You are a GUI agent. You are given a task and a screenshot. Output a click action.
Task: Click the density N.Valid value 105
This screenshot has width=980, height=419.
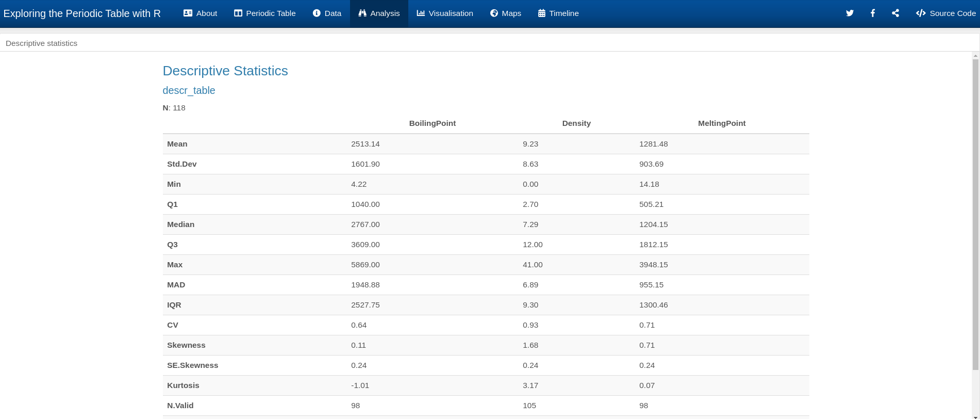click(529, 406)
